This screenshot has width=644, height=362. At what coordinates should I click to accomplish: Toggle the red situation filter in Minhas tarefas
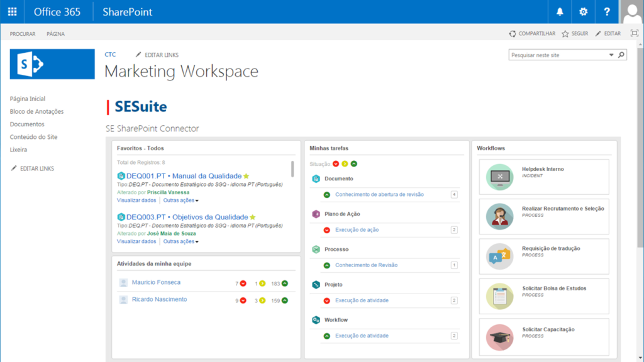(336, 164)
